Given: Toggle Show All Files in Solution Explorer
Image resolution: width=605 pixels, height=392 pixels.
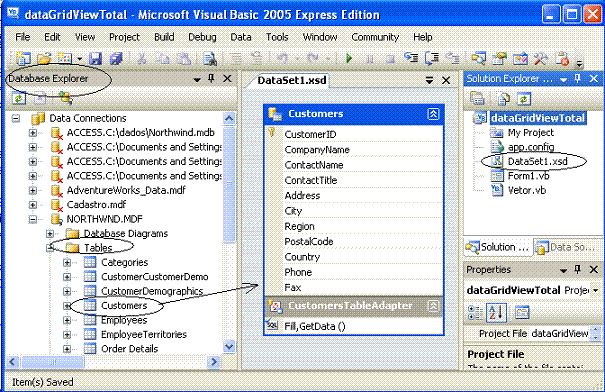Looking at the screenshot, I should 503,99.
